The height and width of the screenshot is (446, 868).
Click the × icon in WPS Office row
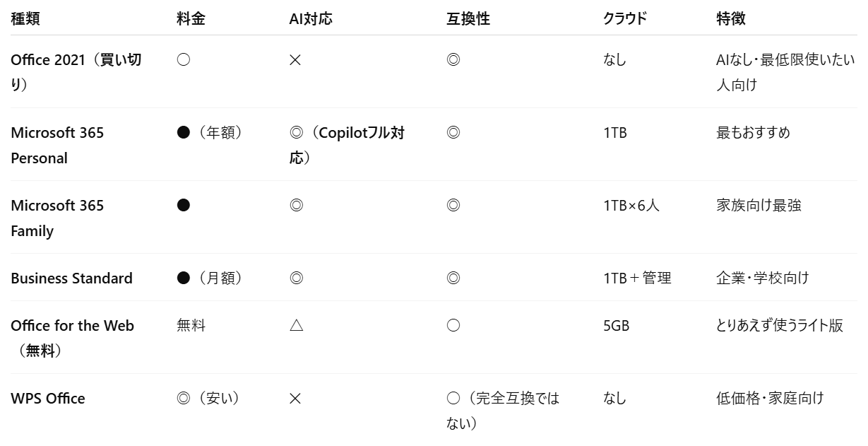(295, 399)
